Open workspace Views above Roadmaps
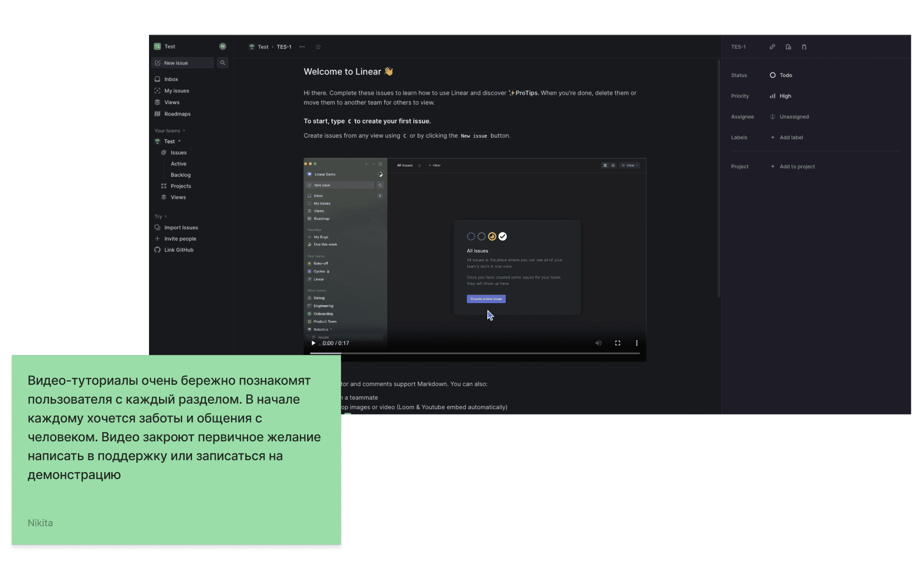This screenshot has height=561, width=924. [172, 102]
